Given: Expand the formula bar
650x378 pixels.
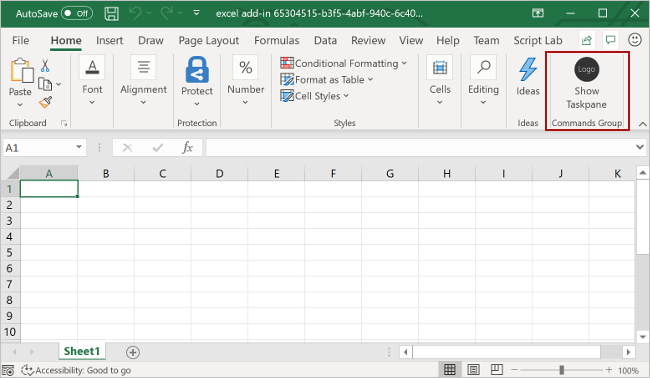Looking at the screenshot, I should [640, 147].
